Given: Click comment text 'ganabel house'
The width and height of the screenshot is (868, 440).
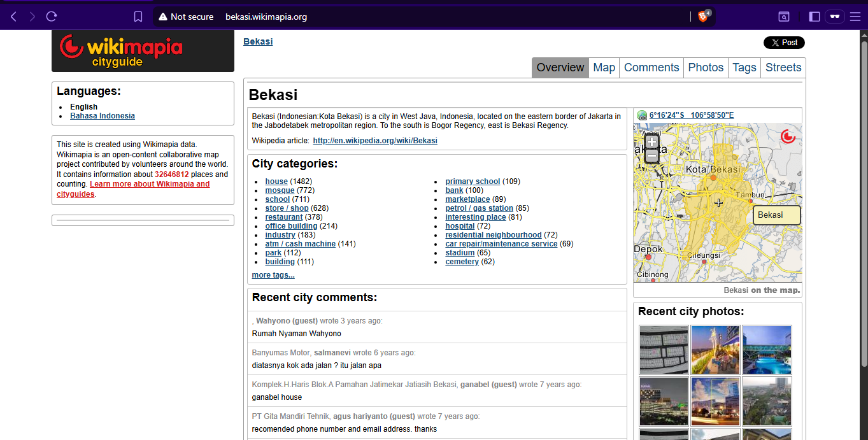Looking at the screenshot, I should 277,397.
